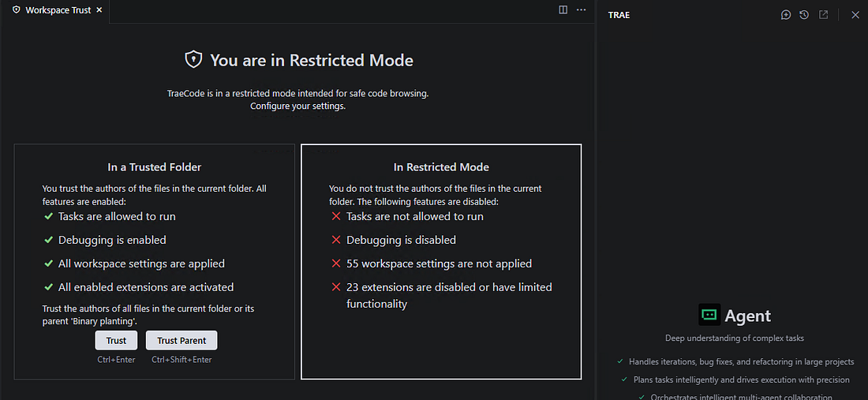This screenshot has height=400, width=868.
Task: Click 'All enabled extensions are activated' text
Action: 146,287
